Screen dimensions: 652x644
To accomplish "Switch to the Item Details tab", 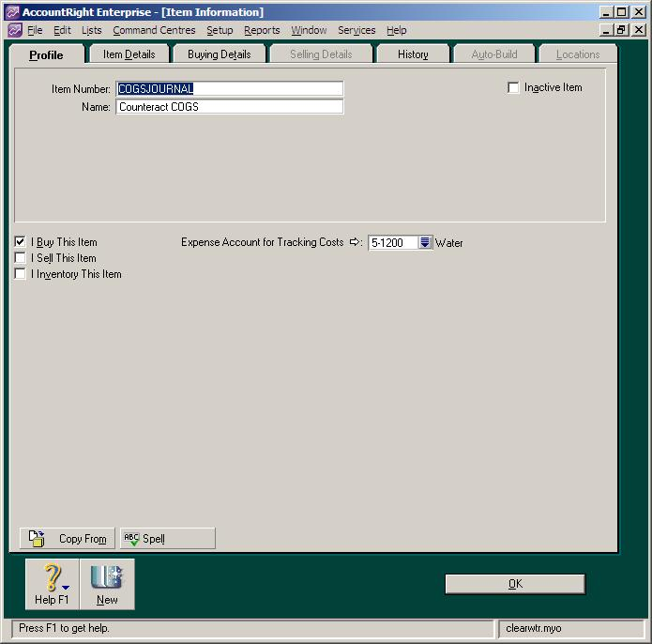I will coord(129,54).
